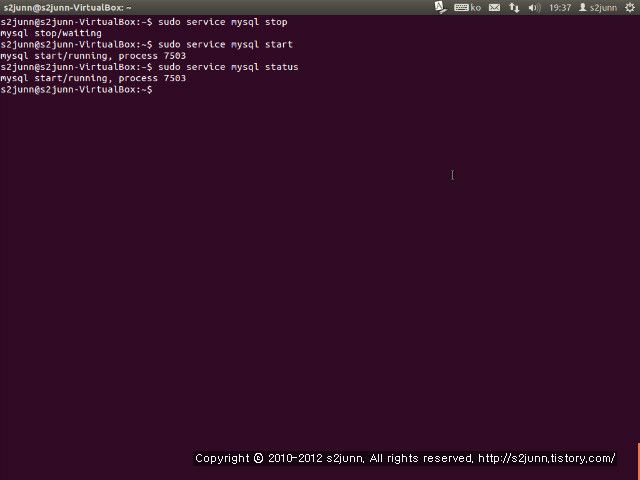Image resolution: width=640 pixels, height=480 pixels.
Task: Open the sound volume speaker indicator
Action: (534, 7)
